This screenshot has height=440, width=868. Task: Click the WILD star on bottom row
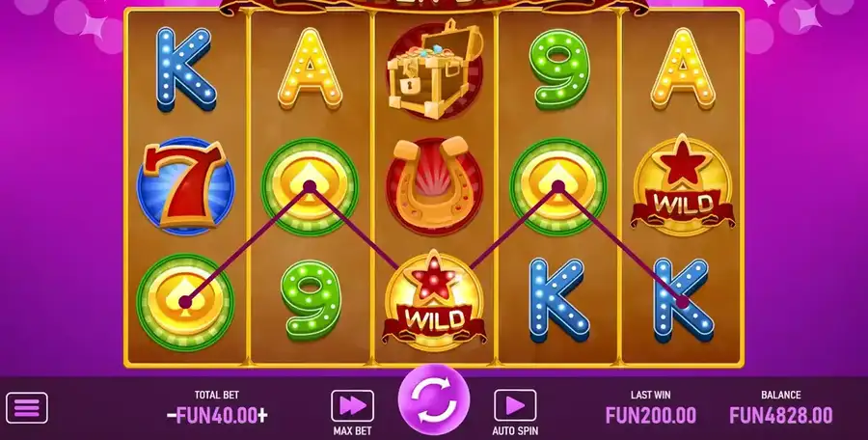[435, 302]
